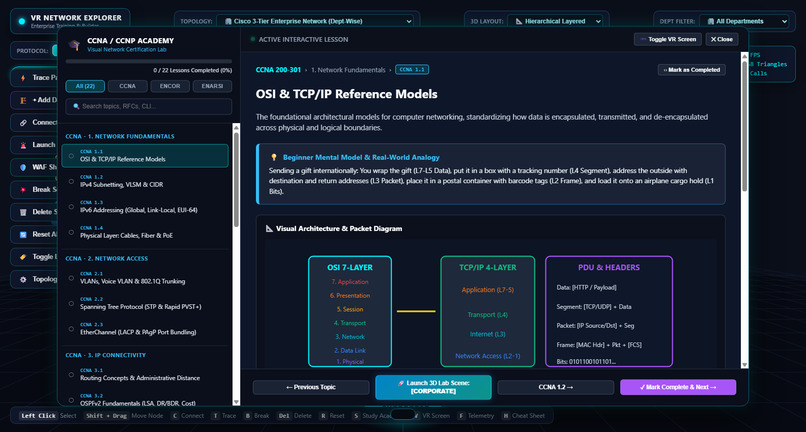806x432 pixels.
Task: Click the CCNA 1.1 breadcrumb badge
Action: click(x=412, y=69)
